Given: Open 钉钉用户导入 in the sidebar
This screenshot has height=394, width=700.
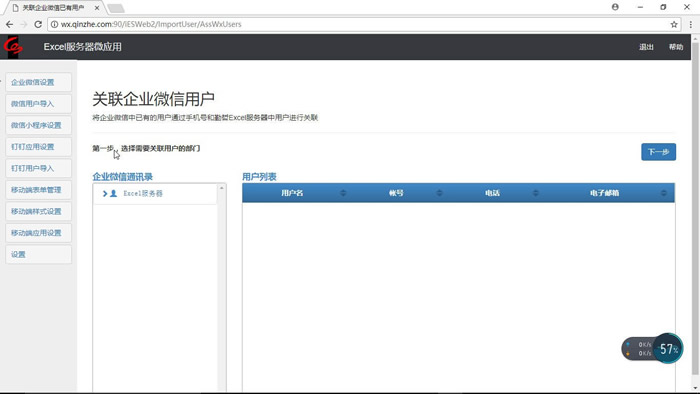Looking at the screenshot, I should [x=38, y=168].
